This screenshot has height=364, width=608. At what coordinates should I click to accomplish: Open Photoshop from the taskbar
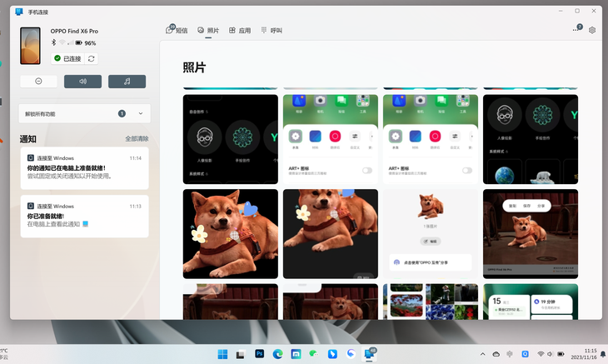coord(260,354)
